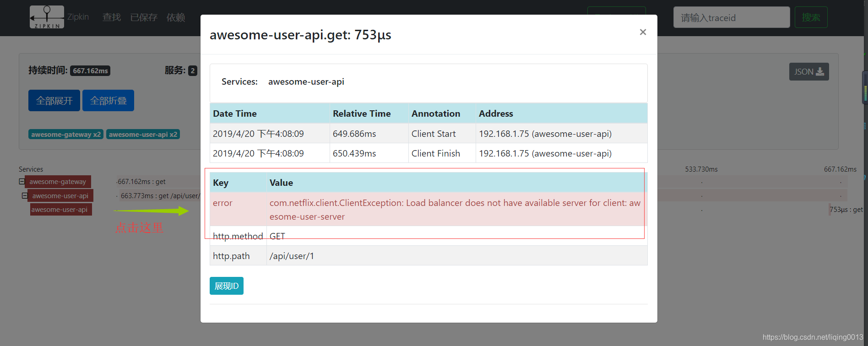Click the 649.686ms relative time cell
The height and width of the screenshot is (346, 868).
(x=369, y=134)
